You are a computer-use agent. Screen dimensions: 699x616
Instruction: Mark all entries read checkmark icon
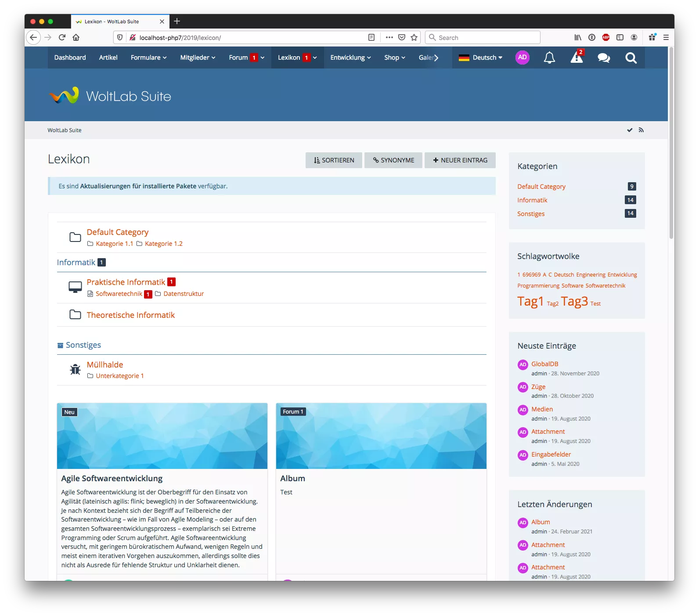click(630, 130)
